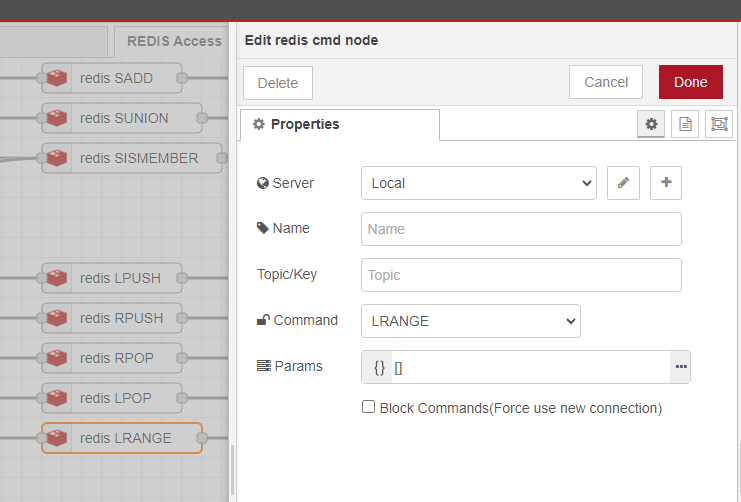Click the Block Commands label text
The height and width of the screenshot is (502, 741).
click(521, 408)
